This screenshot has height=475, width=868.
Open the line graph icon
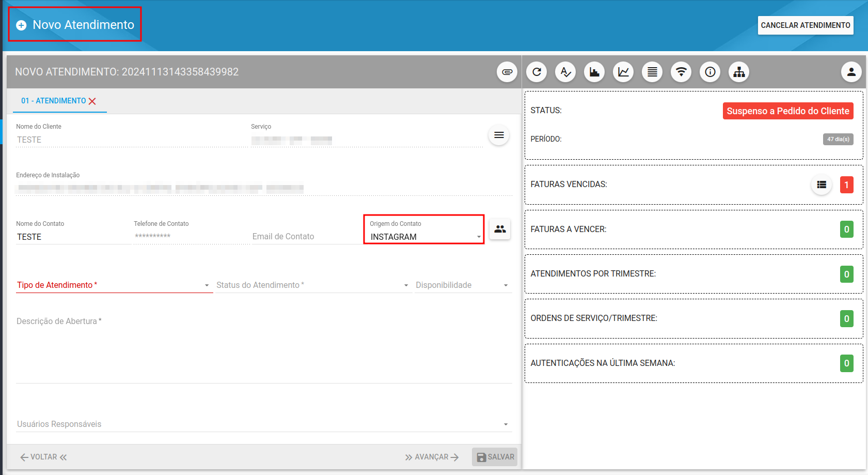[623, 72]
